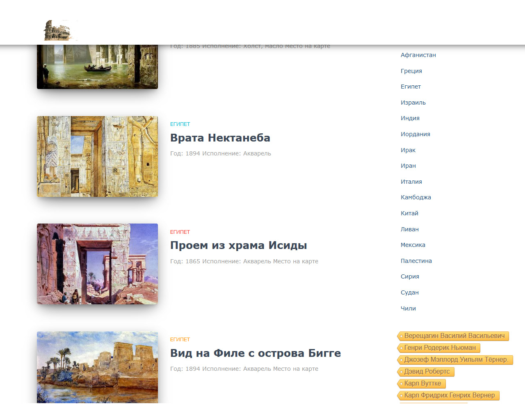Open the painting thumbnail with the boat
The height and width of the screenshot is (420, 525).
pos(97,67)
